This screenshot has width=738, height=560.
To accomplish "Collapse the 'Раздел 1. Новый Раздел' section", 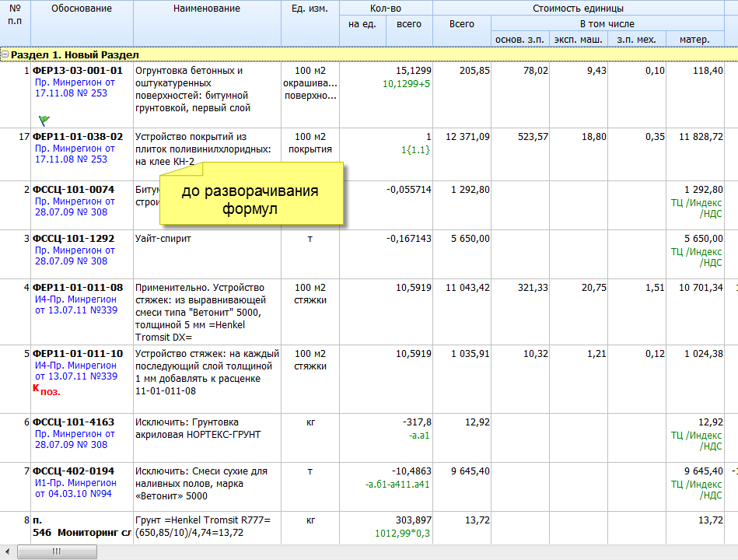I will click(x=5, y=54).
